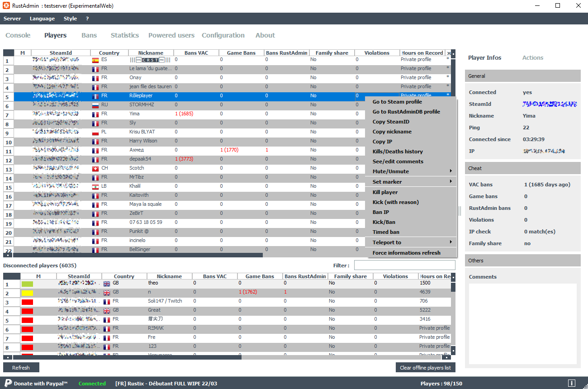Screen dimensions: 588x389
Task: Open the Style menu
Action: point(70,19)
